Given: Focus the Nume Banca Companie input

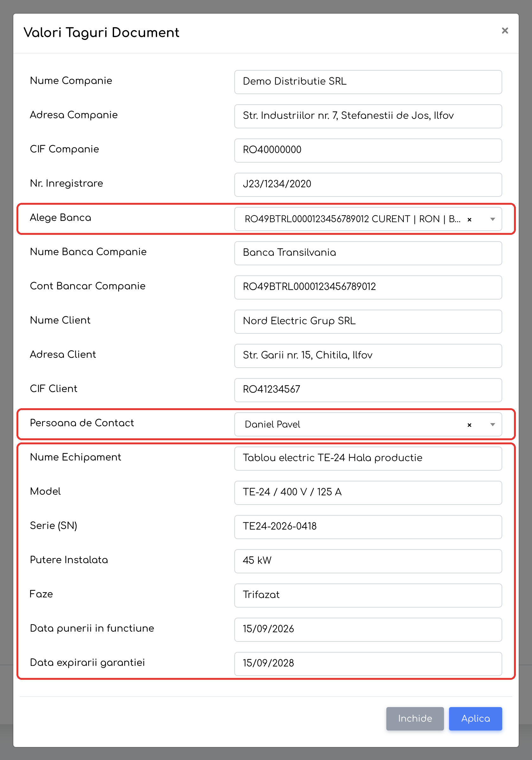Looking at the screenshot, I should coord(368,253).
